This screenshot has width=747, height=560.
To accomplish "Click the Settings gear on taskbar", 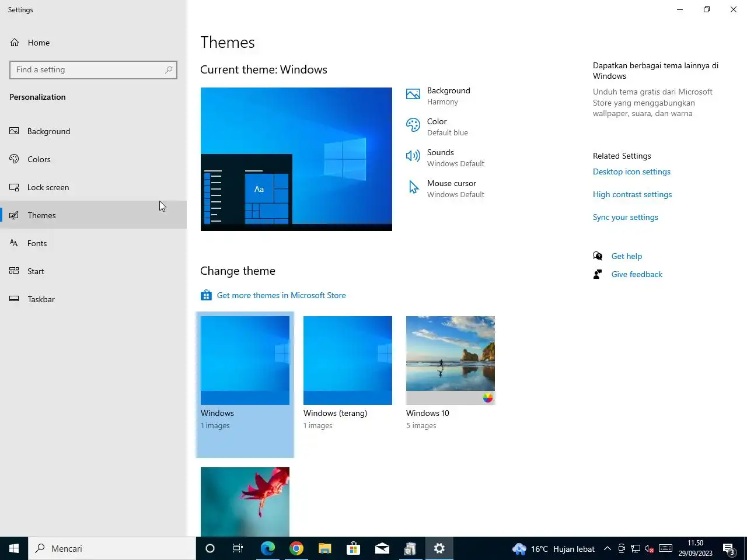I will tap(439, 548).
